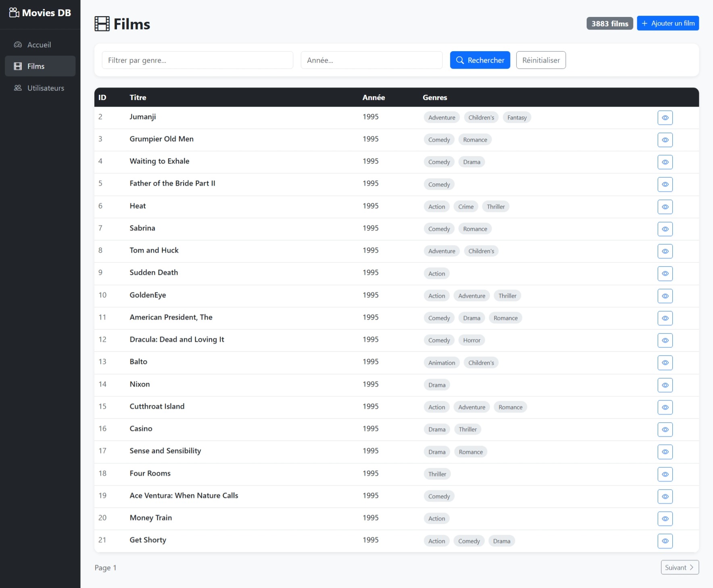713x588 pixels.
Task: Open Nixon details via eye icon
Action: click(x=665, y=385)
